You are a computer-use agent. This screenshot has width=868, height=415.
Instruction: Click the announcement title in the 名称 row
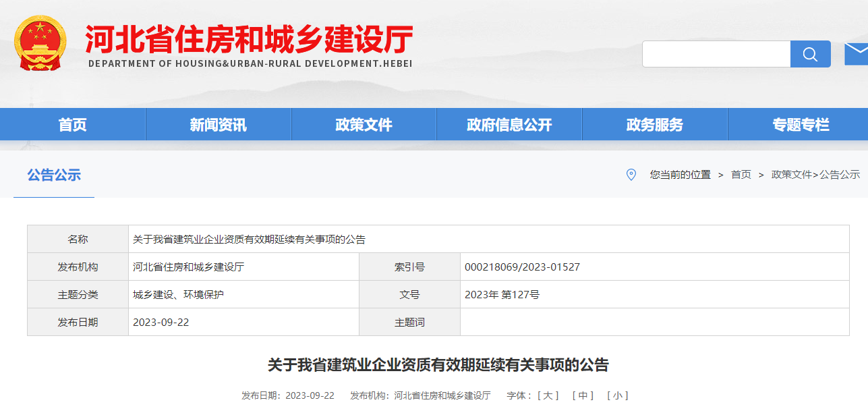[249, 240]
